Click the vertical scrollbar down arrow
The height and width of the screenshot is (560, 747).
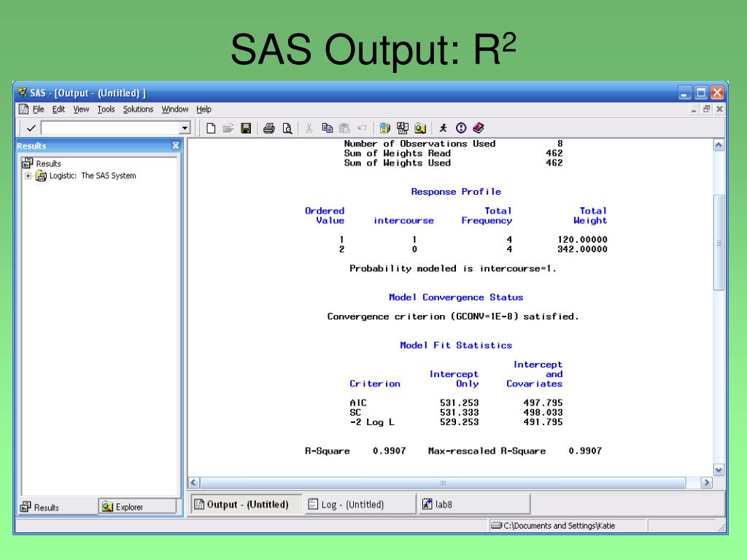[x=719, y=470]
